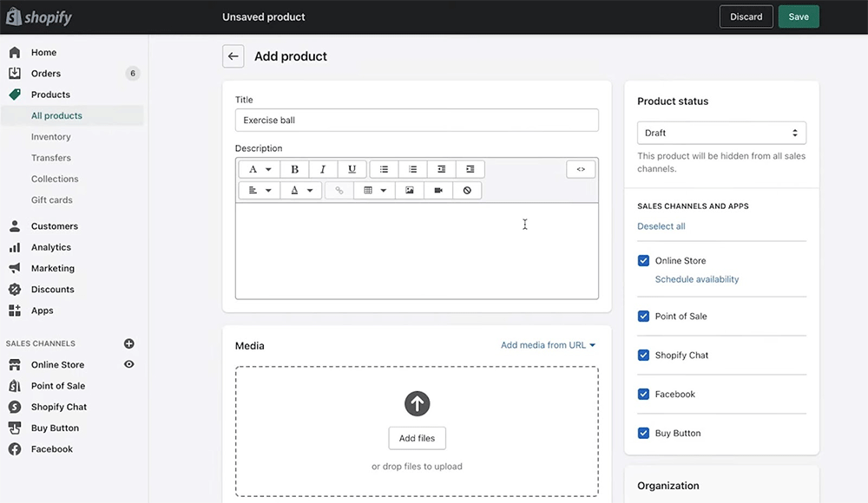Open the insert table dropdown
This screenshot has width=868, height=503.
click(374, 190)
